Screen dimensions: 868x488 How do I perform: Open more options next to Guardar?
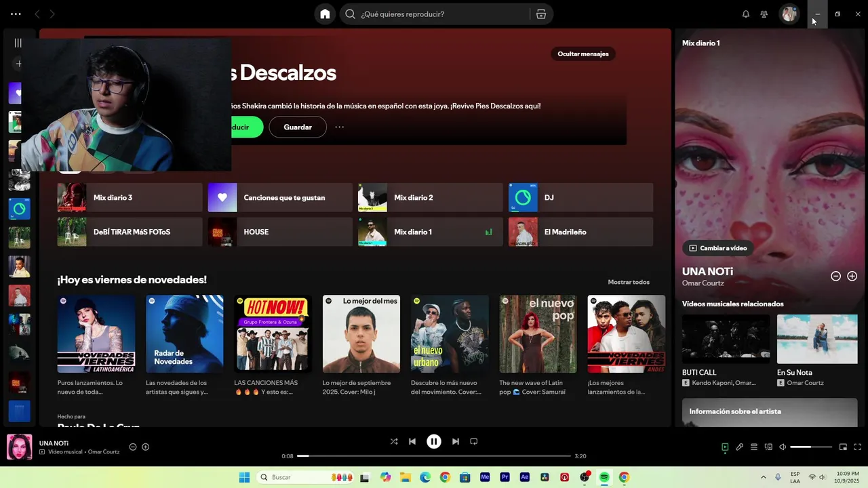tap(340, 127)
